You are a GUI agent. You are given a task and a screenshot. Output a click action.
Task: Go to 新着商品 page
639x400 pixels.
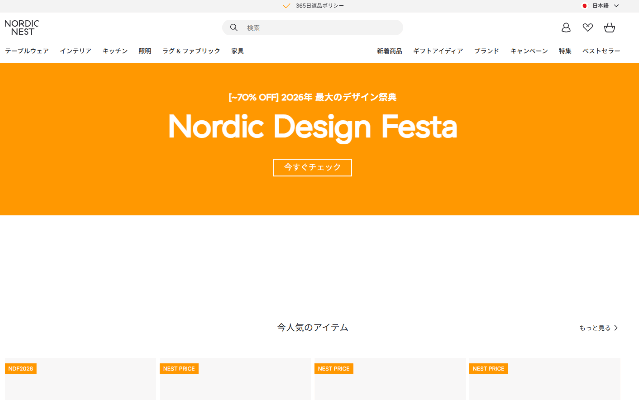389,51
